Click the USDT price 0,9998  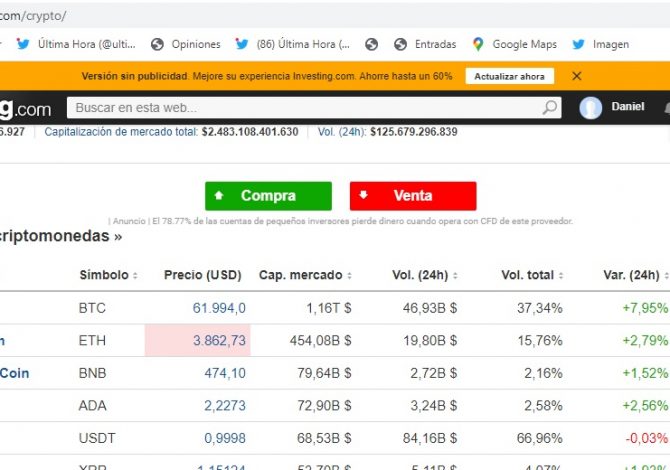(x=225, y=438)
